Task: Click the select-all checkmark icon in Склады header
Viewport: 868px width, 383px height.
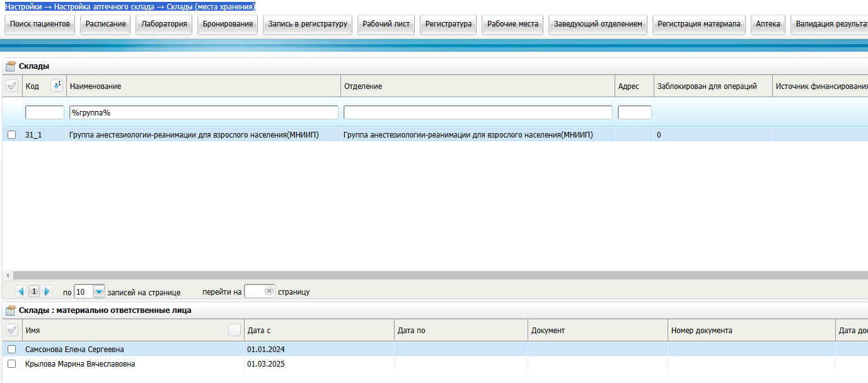Action: (11, 86)
